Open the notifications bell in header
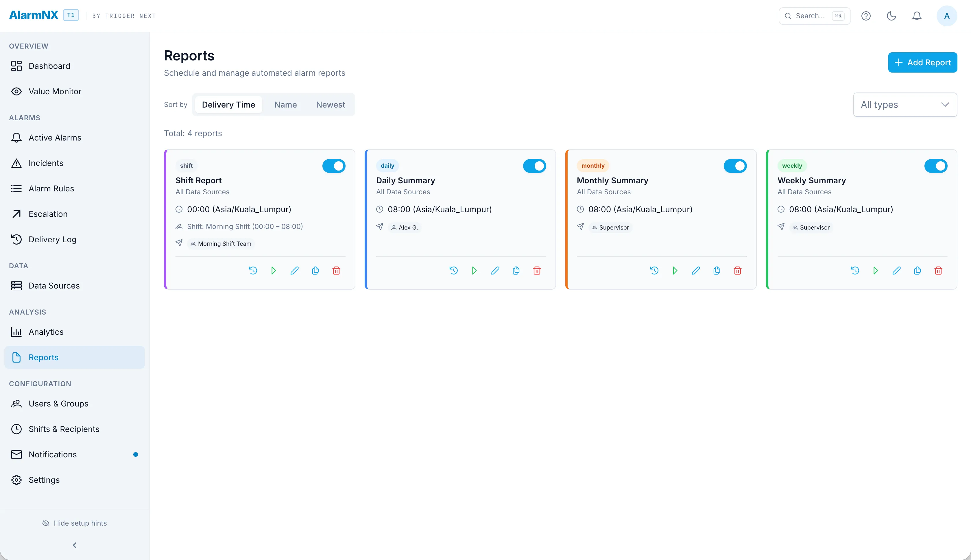The height and width of the screenshot is (560, 971). (x=917, y=16)
